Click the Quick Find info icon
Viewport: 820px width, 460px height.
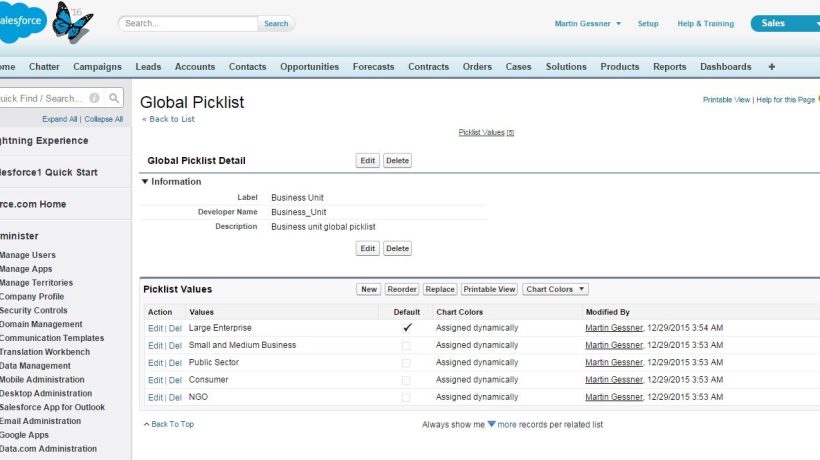[x=95, y=98]
